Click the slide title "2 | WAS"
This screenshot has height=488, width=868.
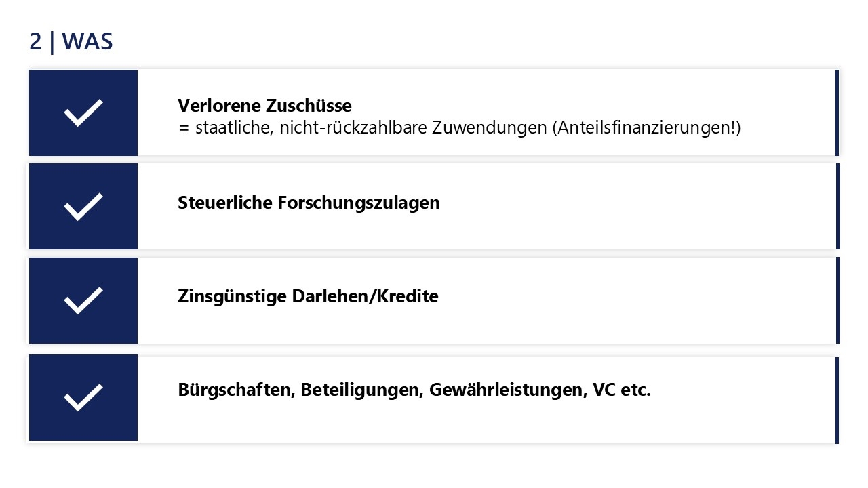(x=71, y=42)
